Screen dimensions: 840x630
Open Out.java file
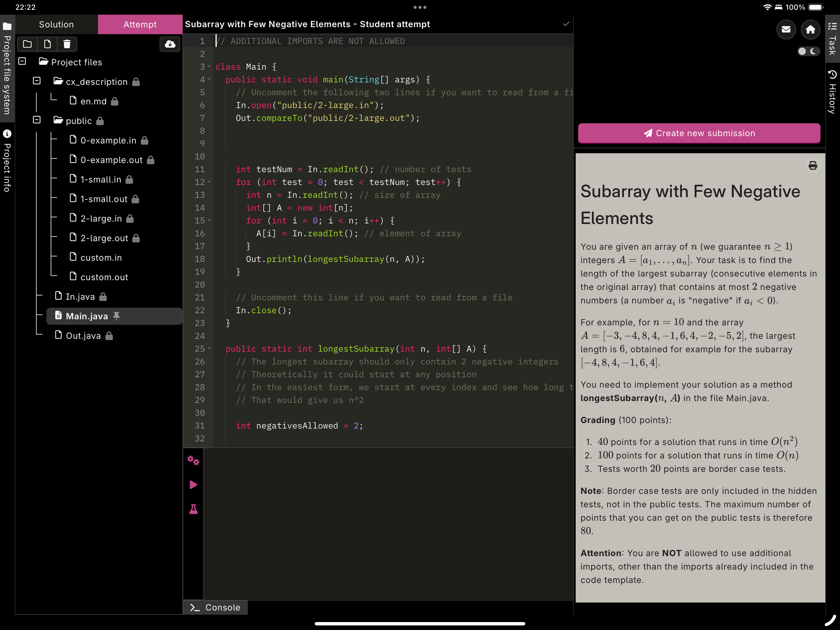tap(83, 336)
